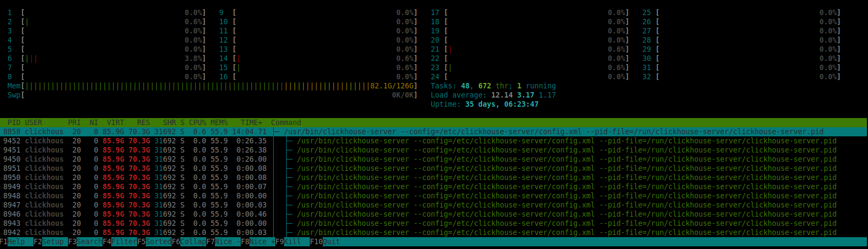Viewport: 868px width, 249px height.
Task: Click CPU 14 meter bar
Action: [x=318, y=58]
